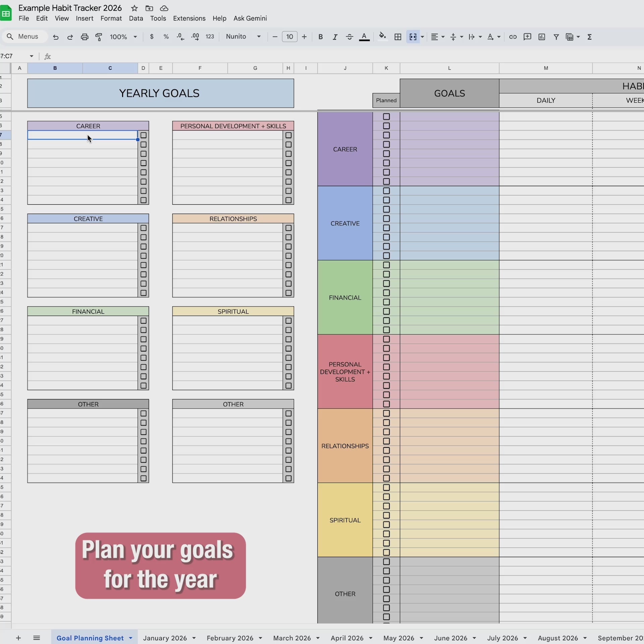This screenshot has height=644, width=644.
Task: Check first Planned box in CREATIVE section
Action: click(x=386, y=191)
